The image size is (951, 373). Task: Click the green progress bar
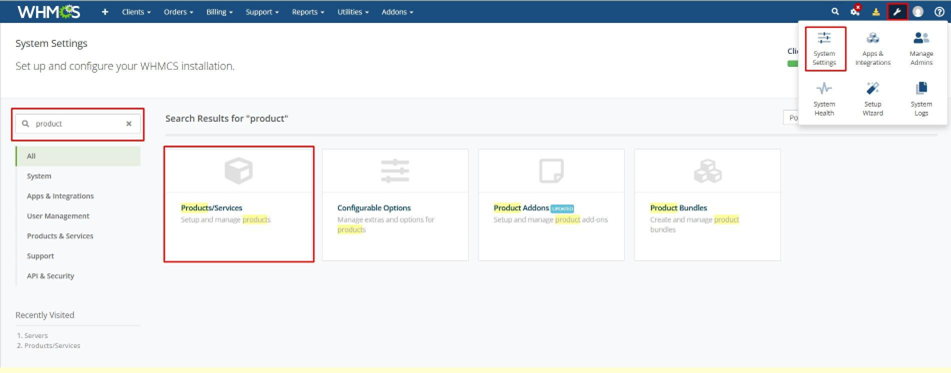(x=793, y=63)
